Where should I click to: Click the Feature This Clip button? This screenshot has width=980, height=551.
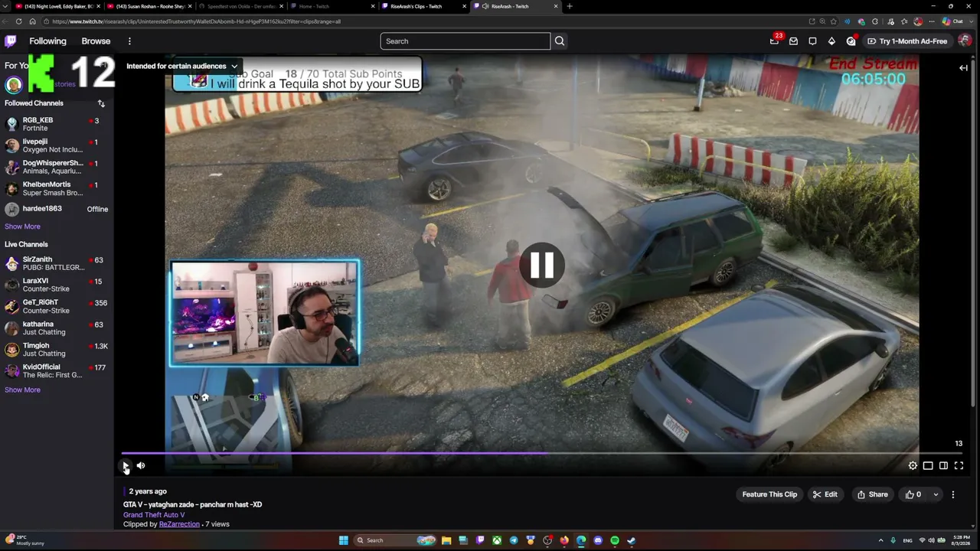pyautogui.click(x=769, y=494)
